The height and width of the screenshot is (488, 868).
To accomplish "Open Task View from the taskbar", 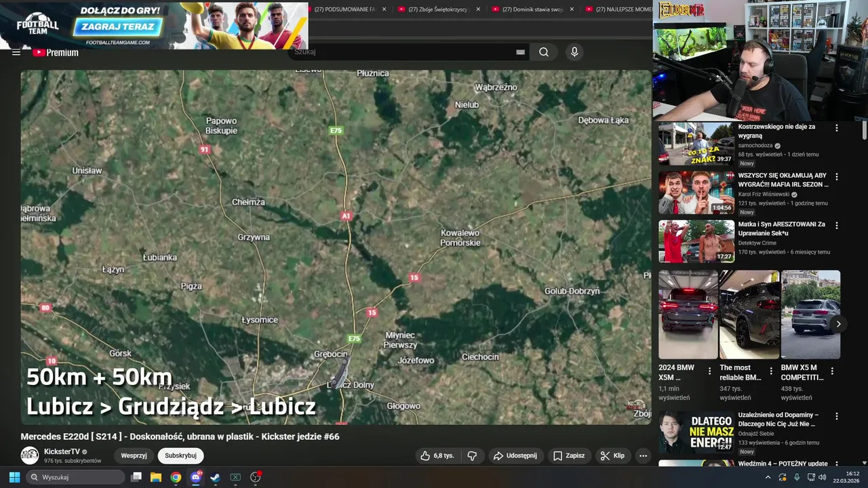I will (x=136, y=477).
